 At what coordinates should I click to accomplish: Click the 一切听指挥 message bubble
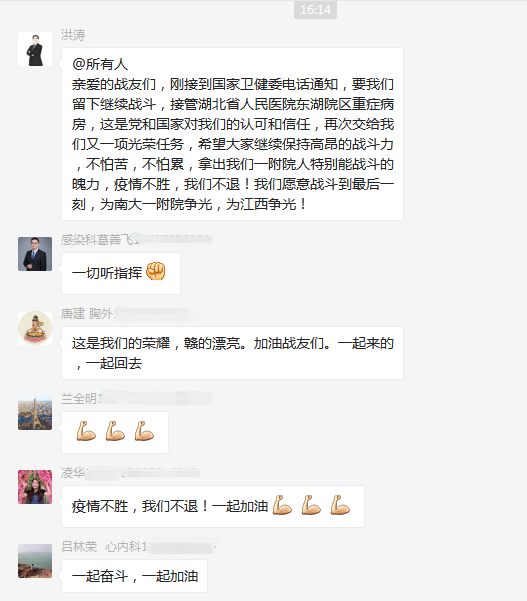pyautogui.click(x=121, y=273)
